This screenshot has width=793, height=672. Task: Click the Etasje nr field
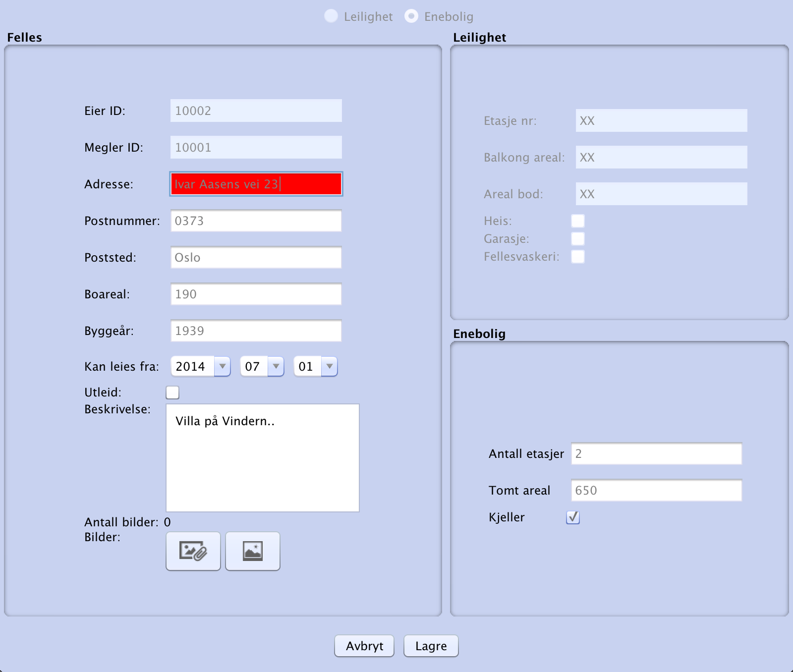[x=662, y=120]
